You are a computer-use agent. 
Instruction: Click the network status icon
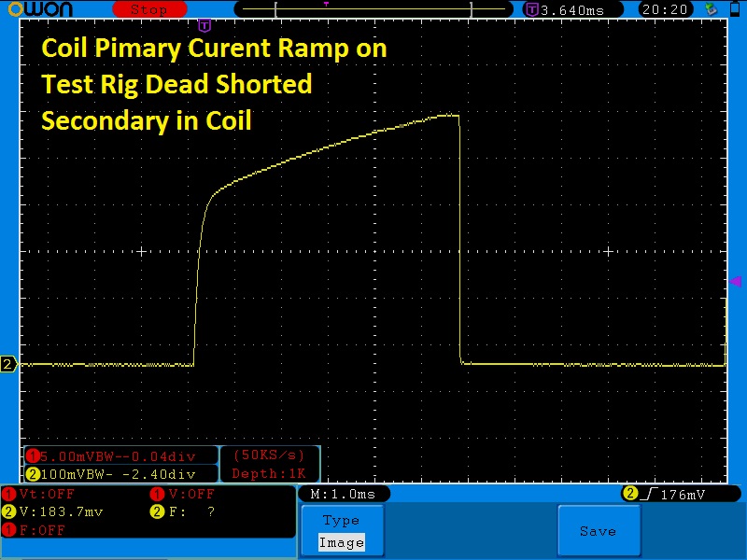[x=711, y=9]
